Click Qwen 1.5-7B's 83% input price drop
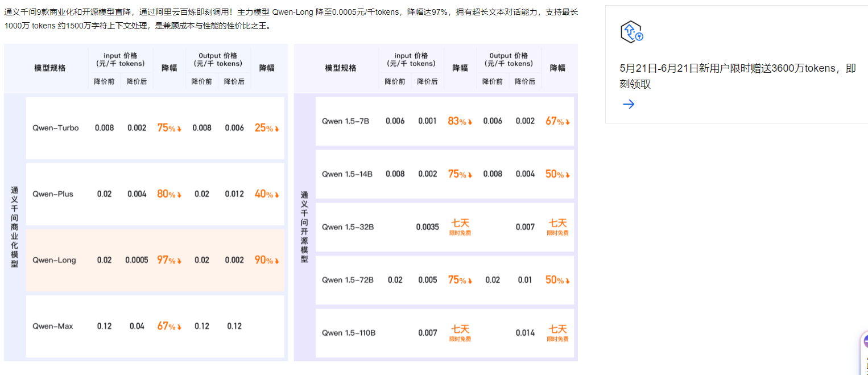The width and height of the screenshot is (868, 375). pyautogui.click(x=460, y=121)
